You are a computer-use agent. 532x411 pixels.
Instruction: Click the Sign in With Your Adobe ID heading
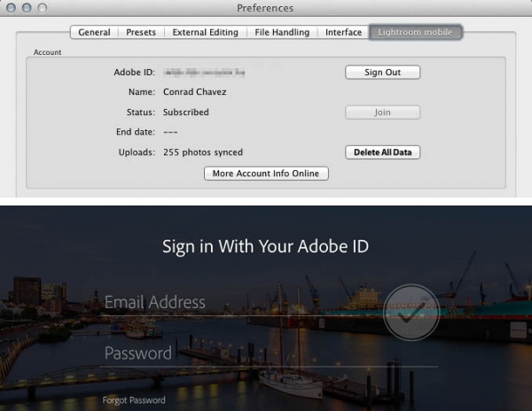(x=265, y=246)
